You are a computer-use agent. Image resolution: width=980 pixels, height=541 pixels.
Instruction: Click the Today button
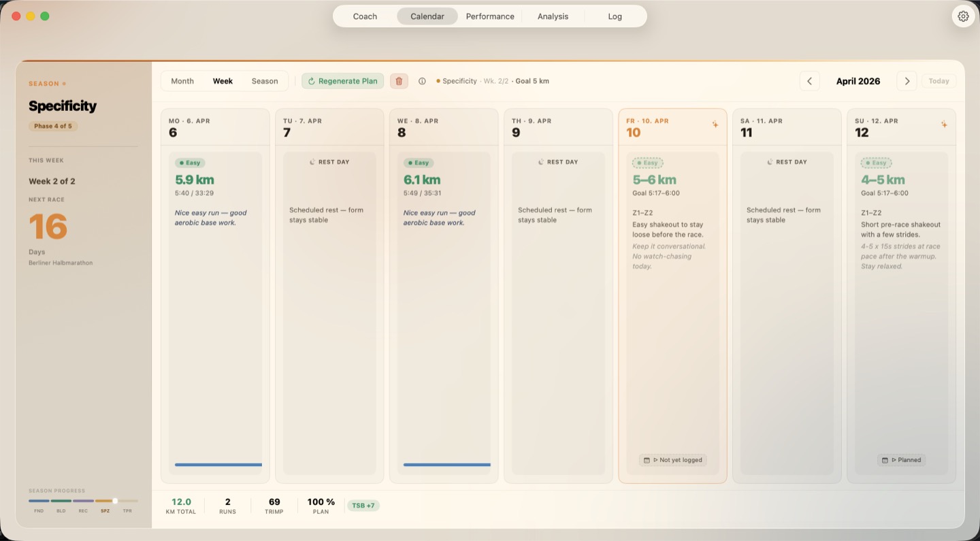point(938,80)
